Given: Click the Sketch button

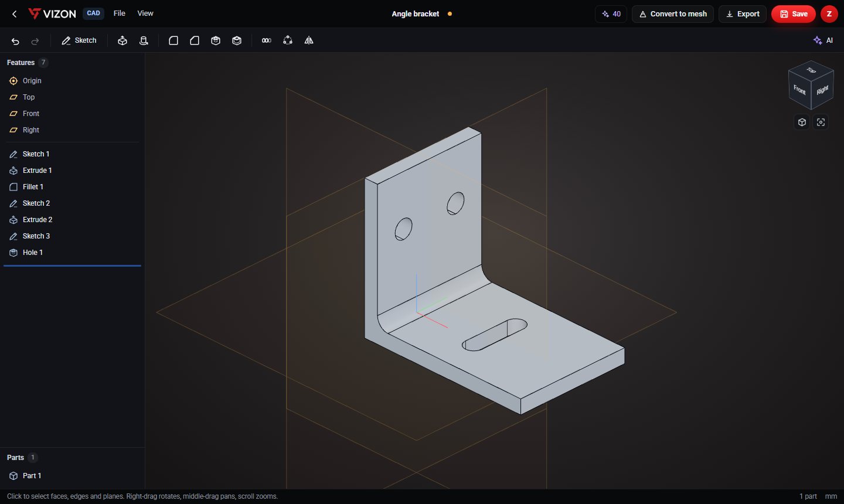Looking at the screenshot, I should (x=79, y=40).
